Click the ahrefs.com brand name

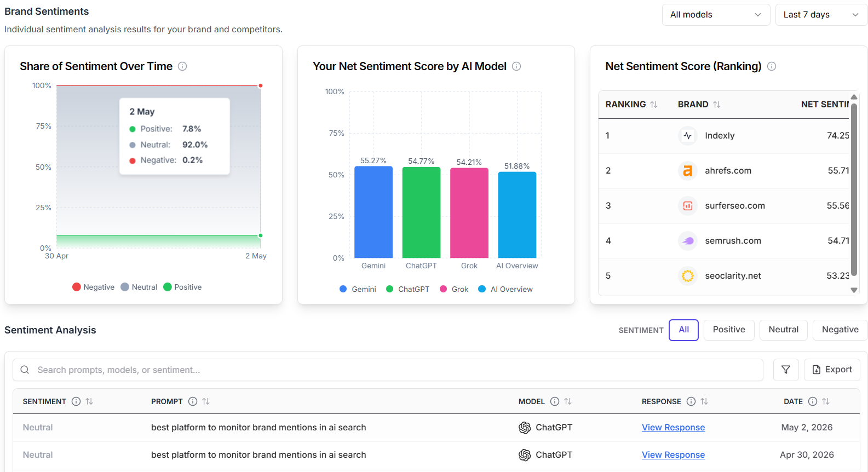click(x=728, y=171)
